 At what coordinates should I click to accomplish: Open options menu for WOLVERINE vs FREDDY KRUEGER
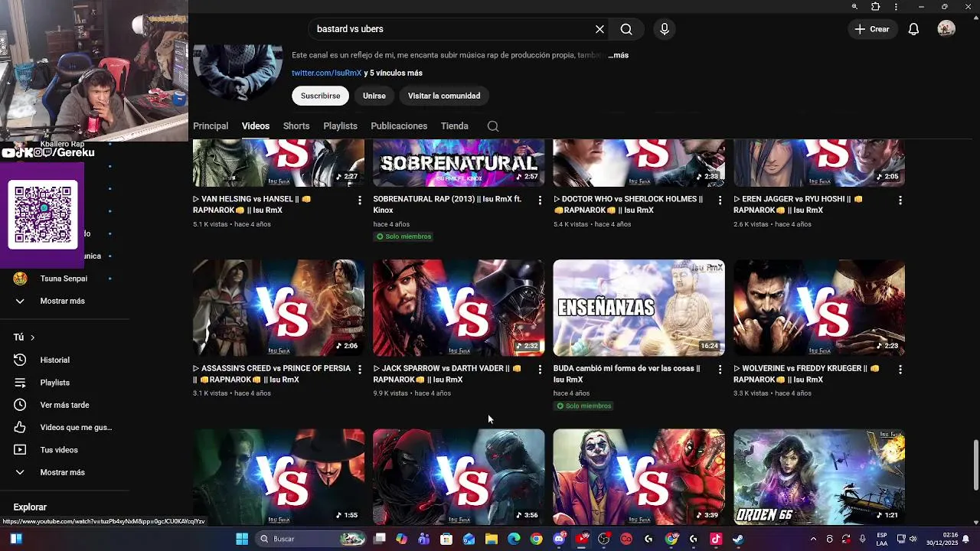point(900,369)
